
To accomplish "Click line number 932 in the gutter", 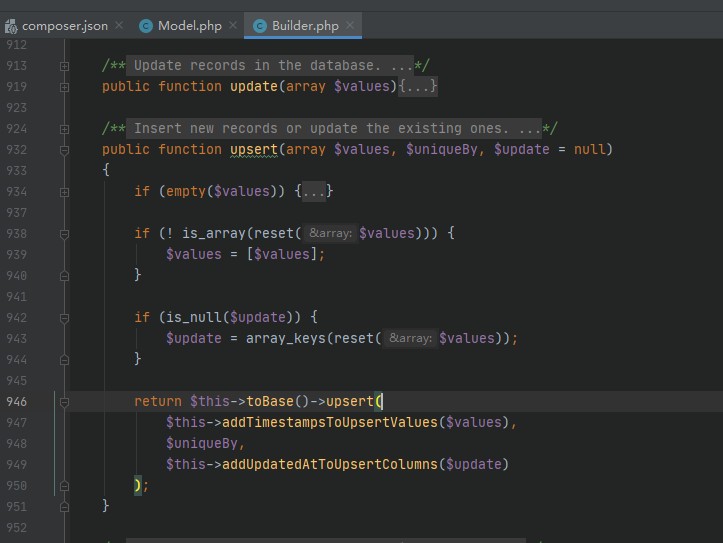I will (17, 149).
